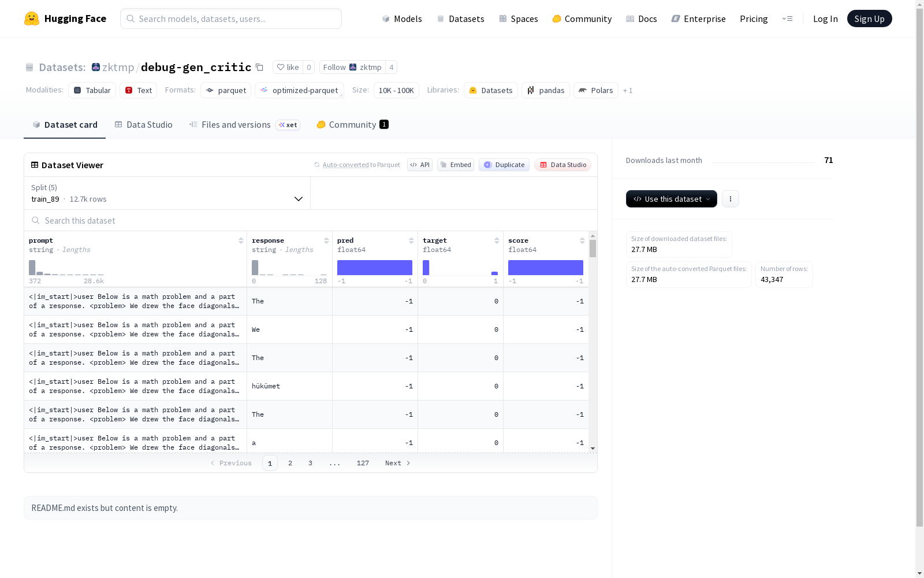
Task: Open Spaces in the top navigation
Action: point(519,18)
